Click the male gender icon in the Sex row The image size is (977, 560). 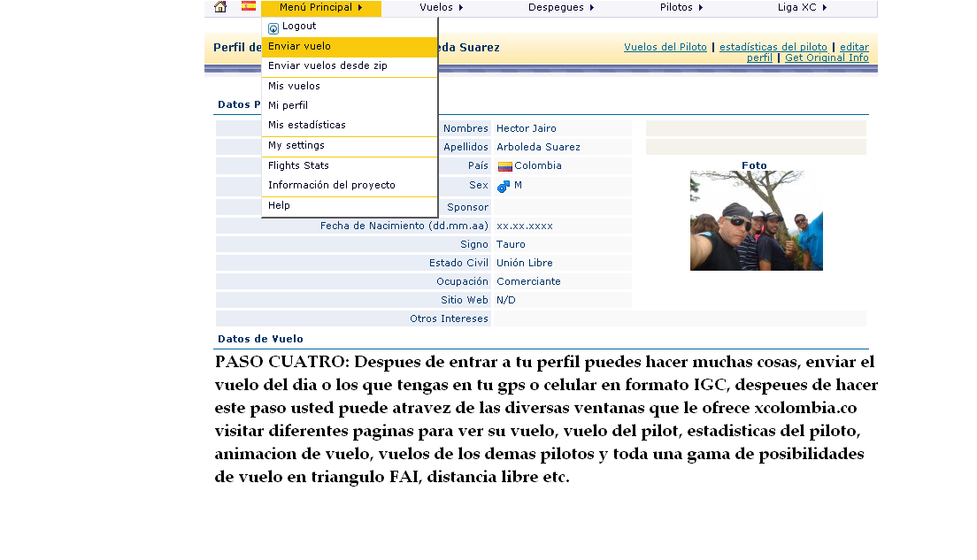tap(504, 186)
